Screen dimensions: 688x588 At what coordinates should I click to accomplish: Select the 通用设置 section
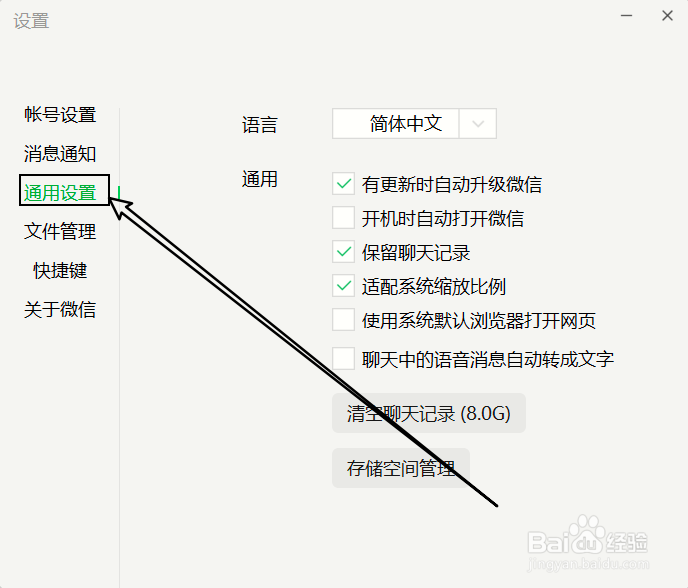(x=60, y=193)
